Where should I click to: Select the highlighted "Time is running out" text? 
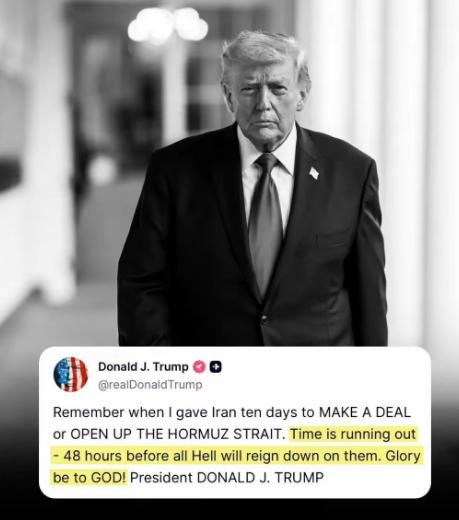(353, 434)
